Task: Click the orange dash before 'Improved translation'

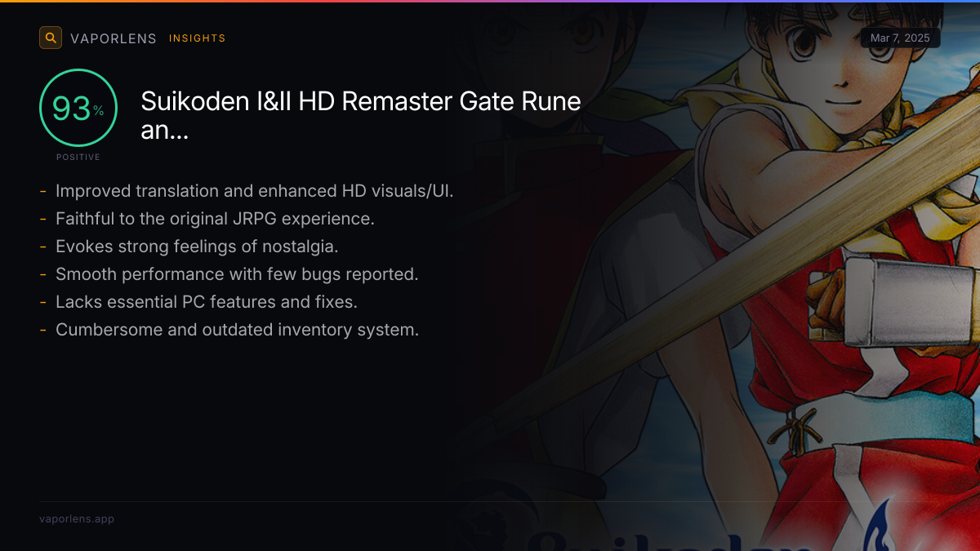Action: tap(42, 191)
